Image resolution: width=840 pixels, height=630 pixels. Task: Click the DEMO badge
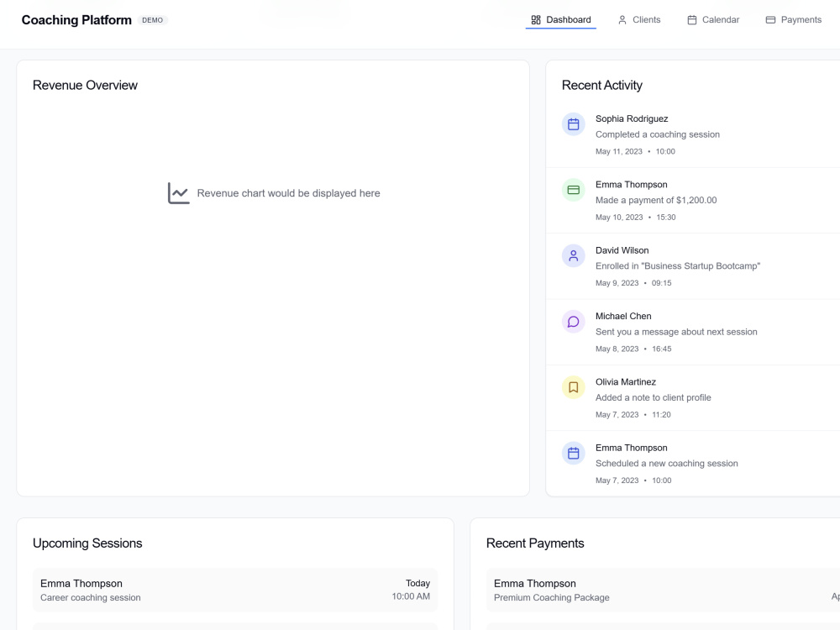click(x=153, y=20)
